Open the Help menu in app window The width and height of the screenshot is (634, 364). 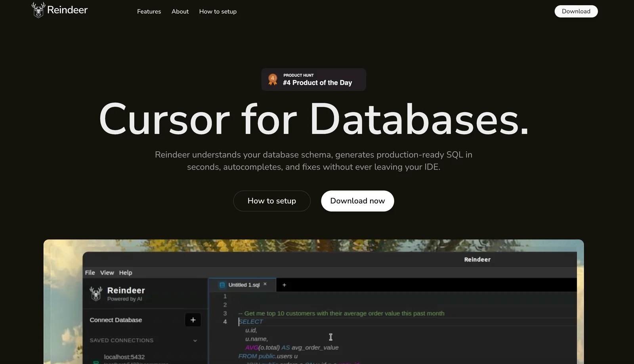(126, 273)
